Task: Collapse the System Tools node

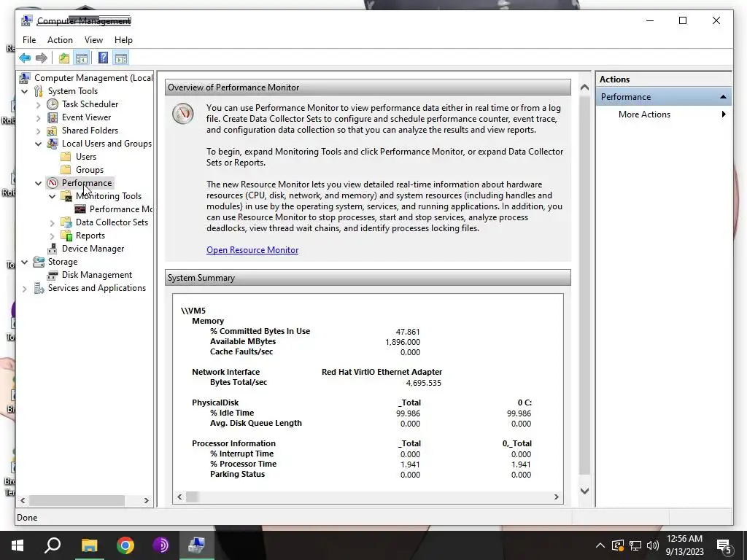Action: pos(25,91)
